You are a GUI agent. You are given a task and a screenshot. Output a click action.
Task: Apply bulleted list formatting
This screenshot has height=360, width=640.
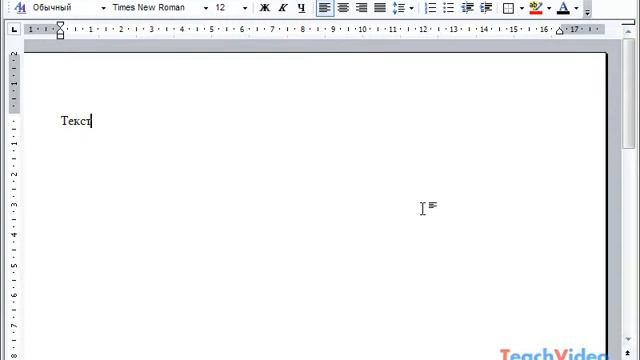(x=449, y=8)
